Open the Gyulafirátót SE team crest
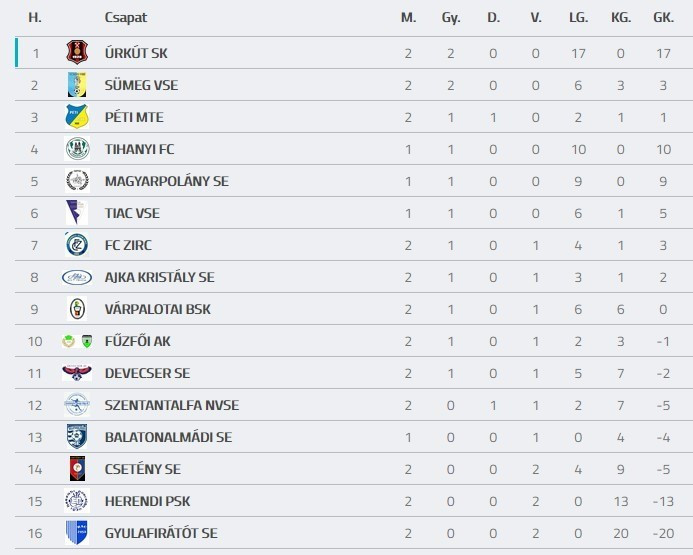Image resolution: width=693 pixels, height=555 pixels. point(77,533)
